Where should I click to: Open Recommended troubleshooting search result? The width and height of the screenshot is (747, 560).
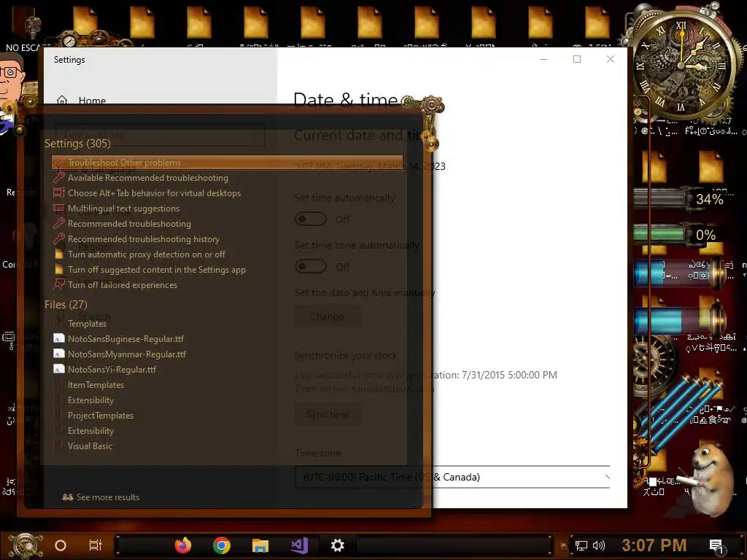pyautogui.click(x=129, y=224)
